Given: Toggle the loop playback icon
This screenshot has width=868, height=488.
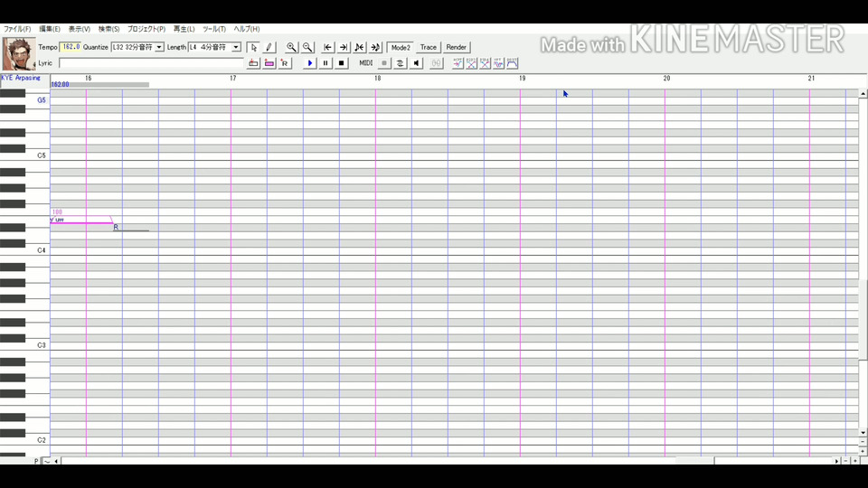Looking at the screenshot, I should pyautogui.click(x=400, y=63).
